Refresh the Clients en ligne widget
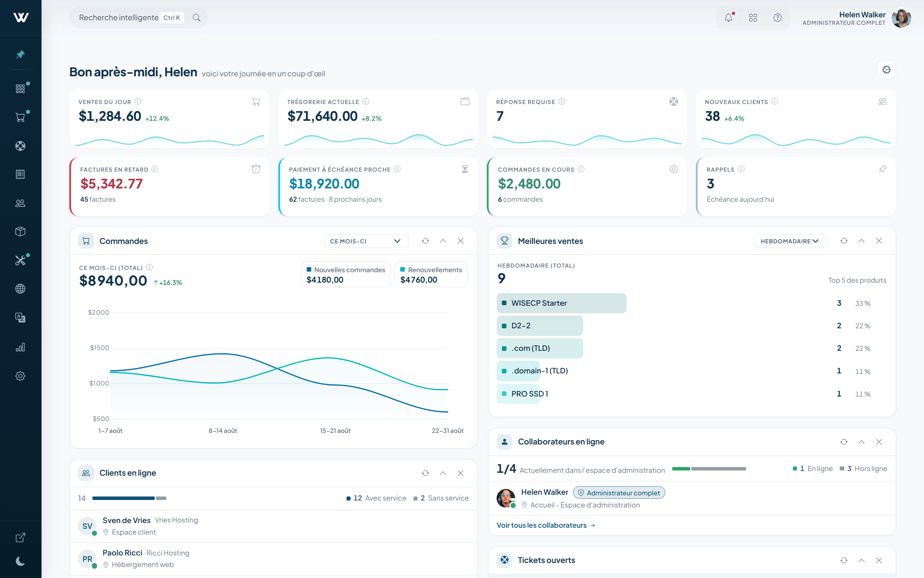Viewport: 924px width, 578px height. 425,473
